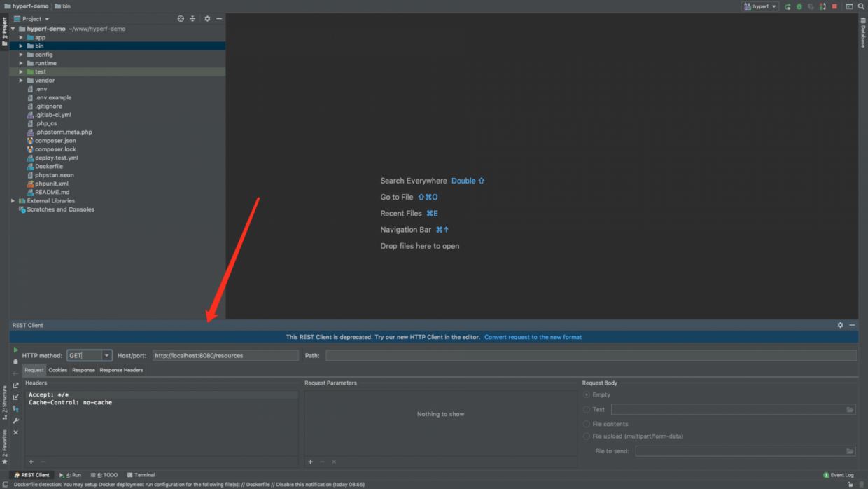Click the red Stop button in top toolbar
The width and height of the screenshot is (868, 489).
[834, 6]
